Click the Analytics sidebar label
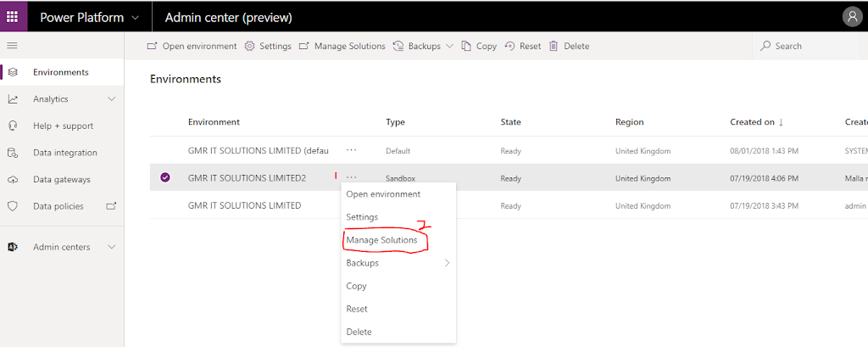This screenshot has width=868, height=347. click(50, 99)
